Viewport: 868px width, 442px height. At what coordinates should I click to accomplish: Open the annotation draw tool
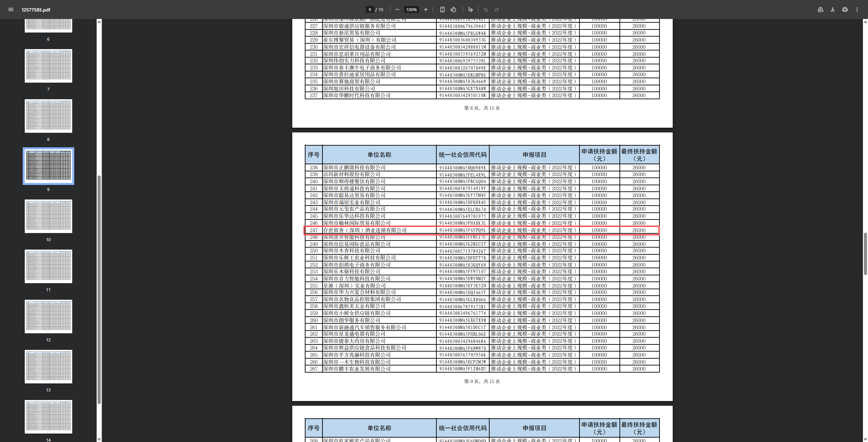click(470, 9)
